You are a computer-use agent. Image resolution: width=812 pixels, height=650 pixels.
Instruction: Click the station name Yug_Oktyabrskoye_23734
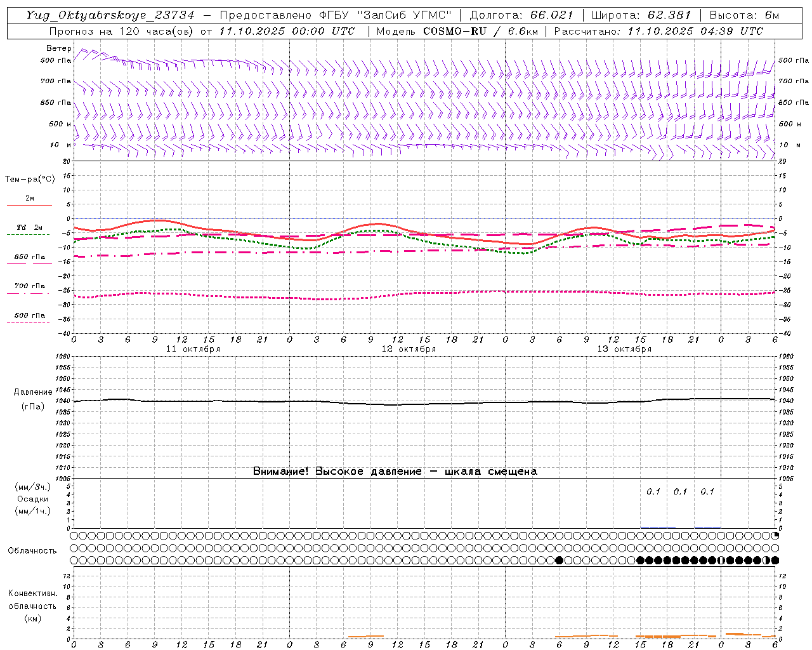tap(110, 15)
